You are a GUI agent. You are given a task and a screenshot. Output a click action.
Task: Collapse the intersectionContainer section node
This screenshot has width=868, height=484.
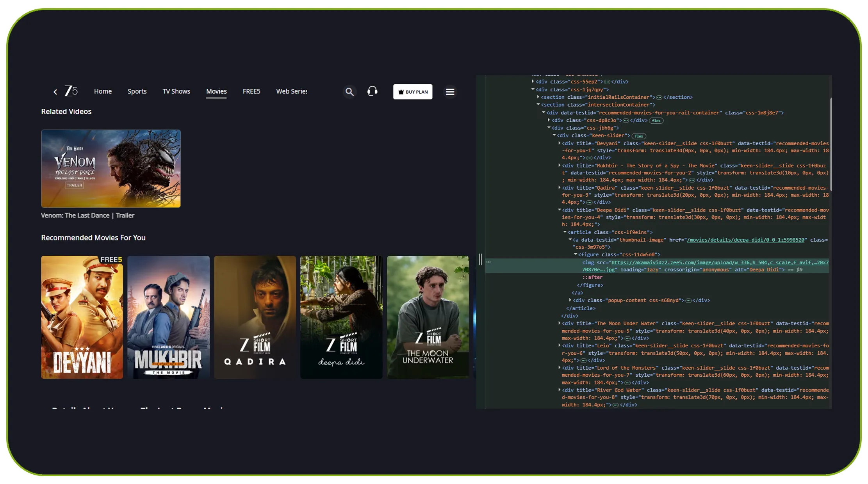(x=538, y=105)
